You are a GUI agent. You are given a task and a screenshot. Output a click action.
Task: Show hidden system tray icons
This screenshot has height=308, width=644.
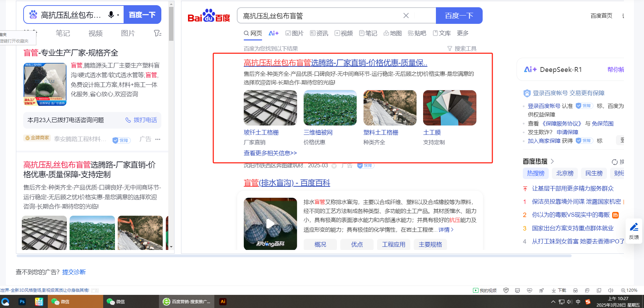pyautogui.click(x=553, y=302)
